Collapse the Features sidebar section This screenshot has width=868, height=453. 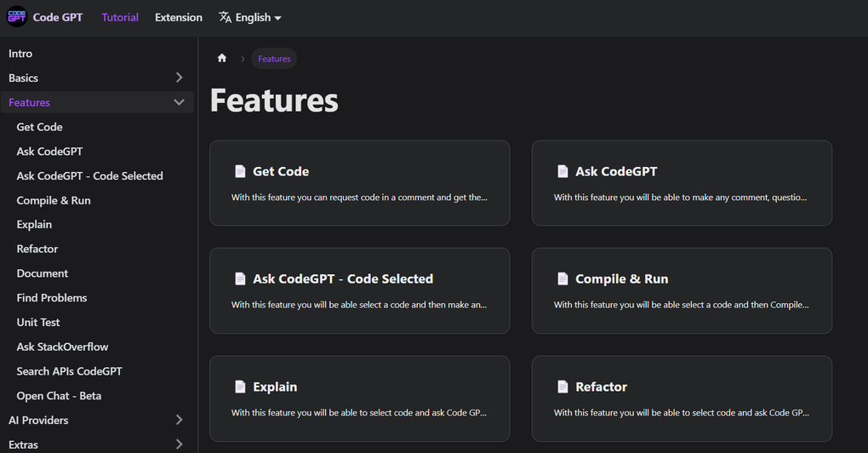click(x=179, y=102)
